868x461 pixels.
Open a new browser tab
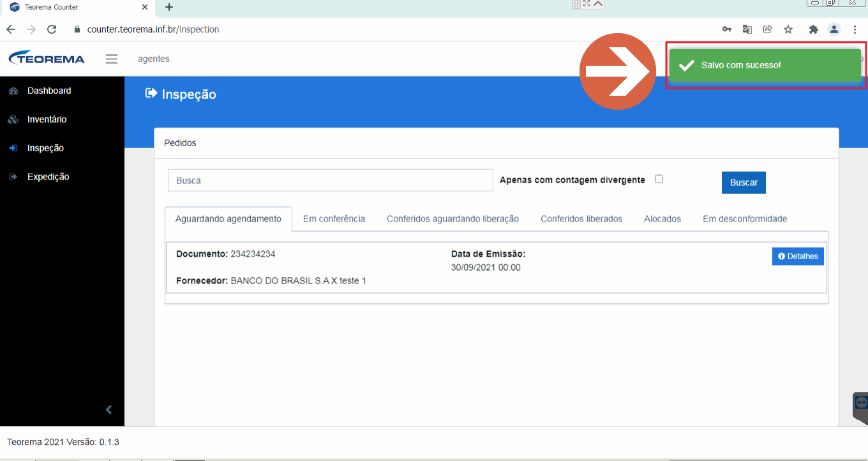[x=169, y=7]
